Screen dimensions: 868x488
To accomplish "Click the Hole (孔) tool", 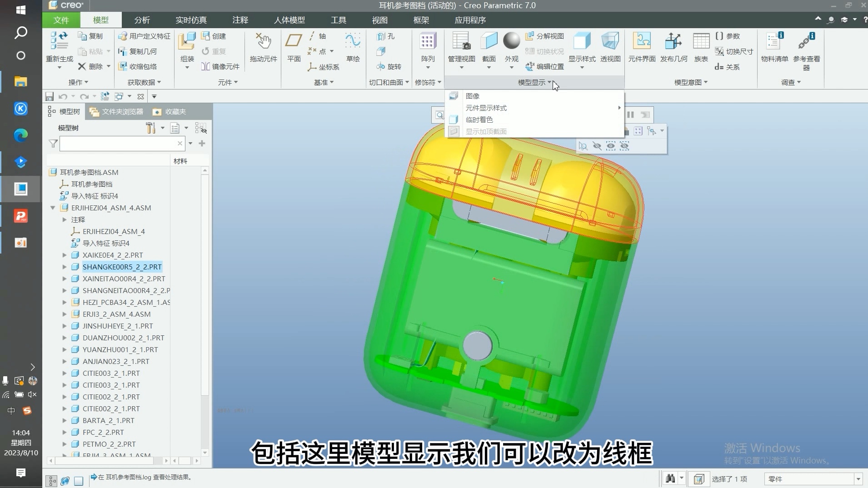I will click(x=386, y=36).
